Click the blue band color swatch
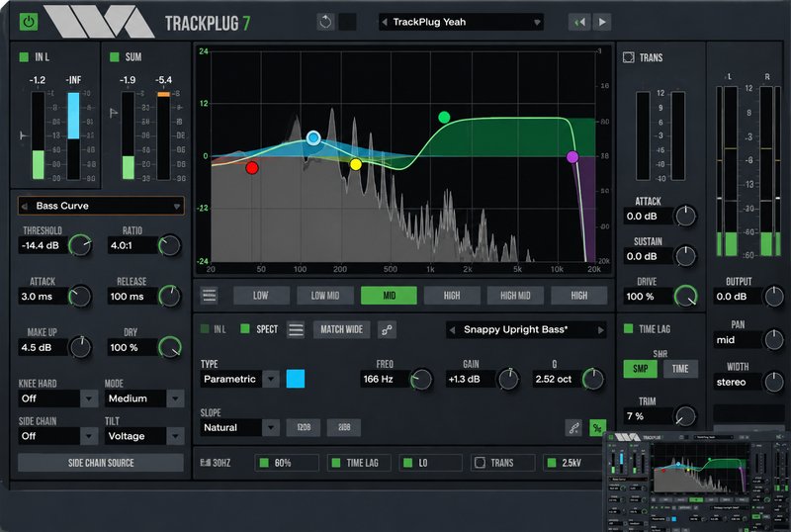 click(295, 379)
